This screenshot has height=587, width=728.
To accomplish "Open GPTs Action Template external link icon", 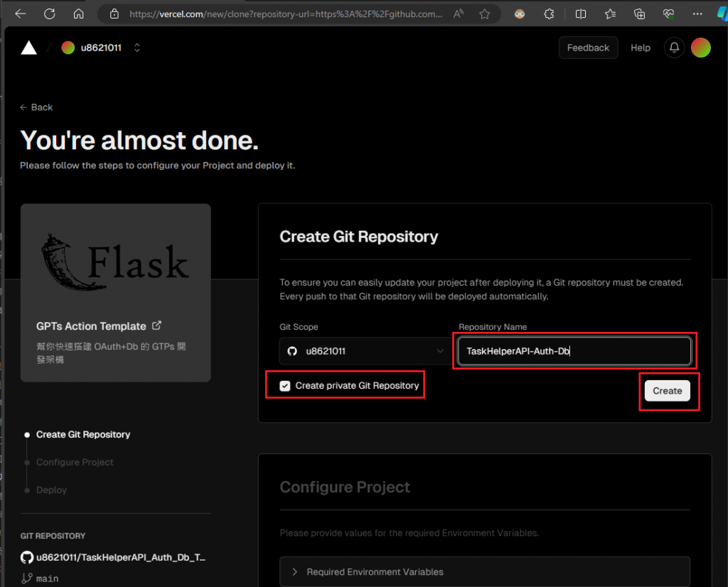I will tap(157, 325).
